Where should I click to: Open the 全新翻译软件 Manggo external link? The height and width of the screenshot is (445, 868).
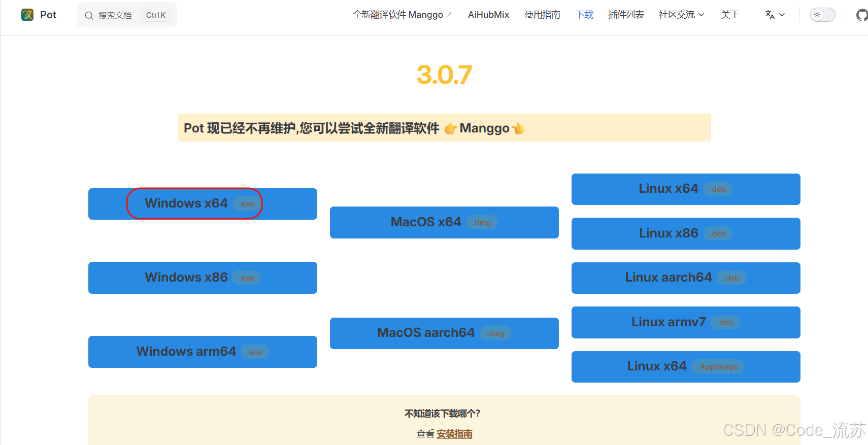pyautogui.click(x=402, y=15)
